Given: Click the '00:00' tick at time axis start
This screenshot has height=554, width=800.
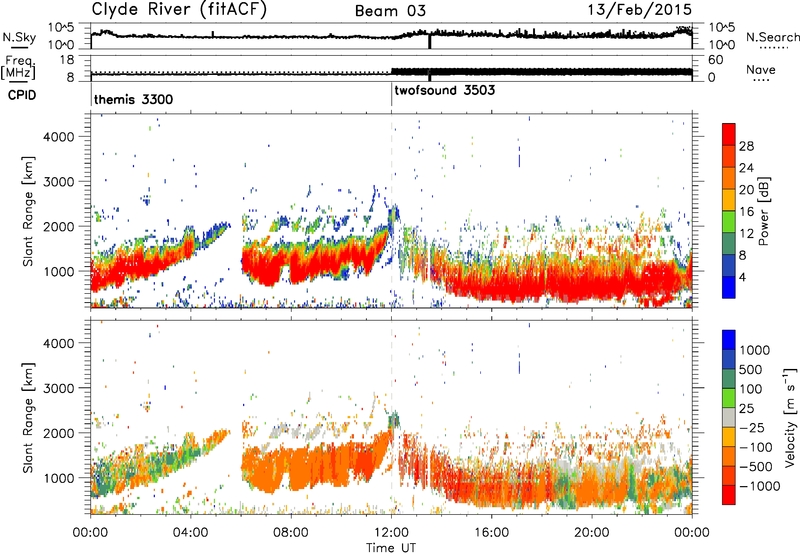Looking at the screenshot, I should click(x=90, y=533).
